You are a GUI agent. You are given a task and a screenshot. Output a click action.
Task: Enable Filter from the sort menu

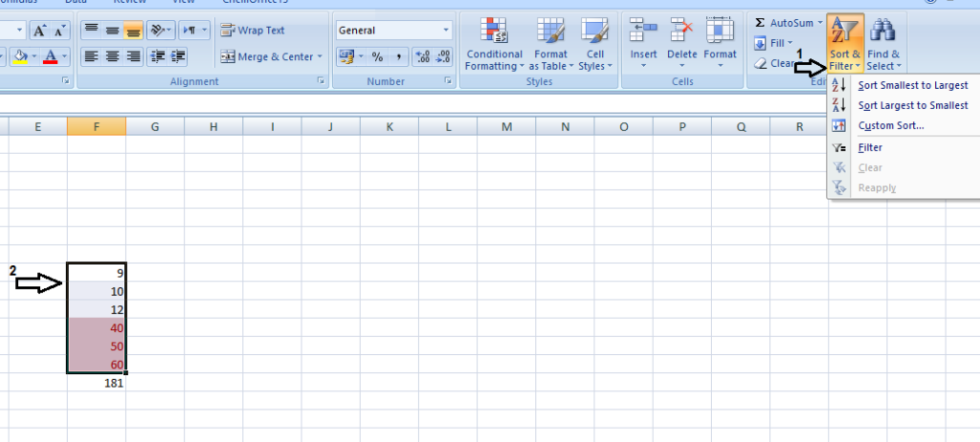tap(903, 147)
